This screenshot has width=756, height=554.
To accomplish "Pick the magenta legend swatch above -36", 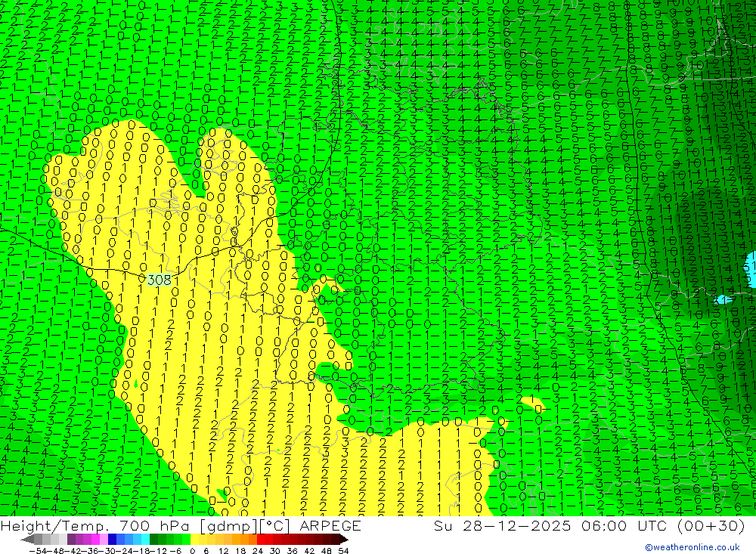I will [95, 539].
